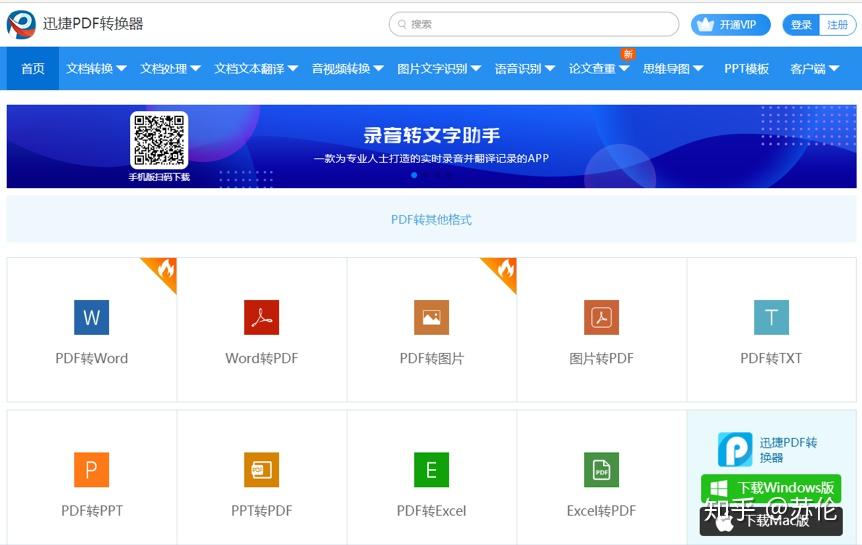Expand the 语音识别 dropdown menu
The height and width of the screenshot is (545, 862).
point(524,69)
